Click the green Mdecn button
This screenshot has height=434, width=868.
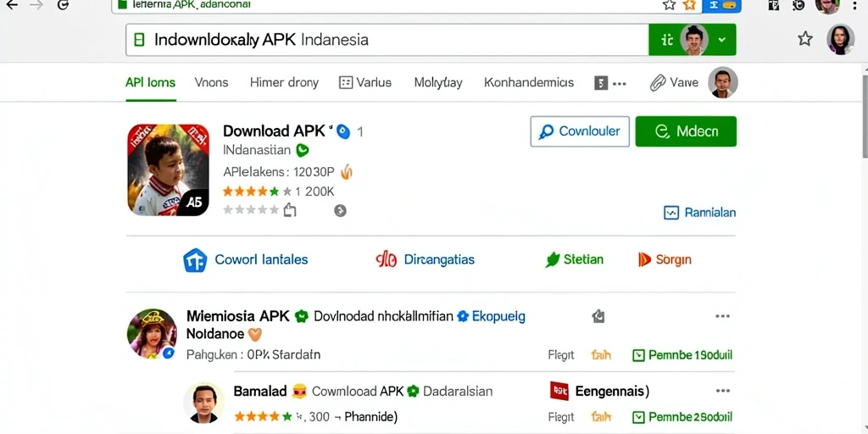coord(686,131)
